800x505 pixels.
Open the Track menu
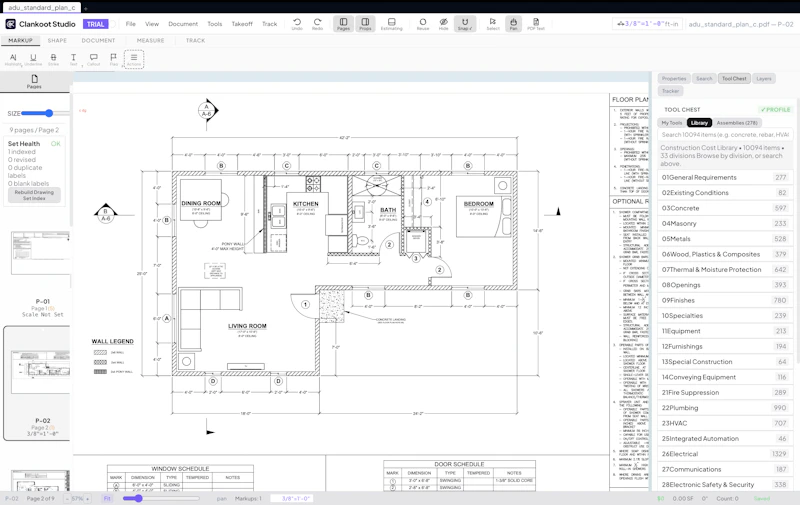[x=269, y=24]
